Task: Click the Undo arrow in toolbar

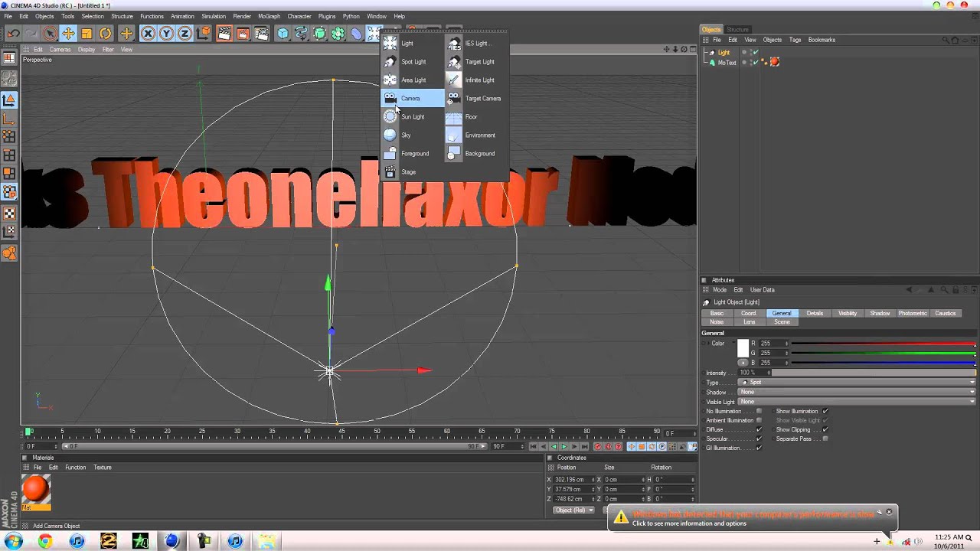Action: tap(13, 33)
